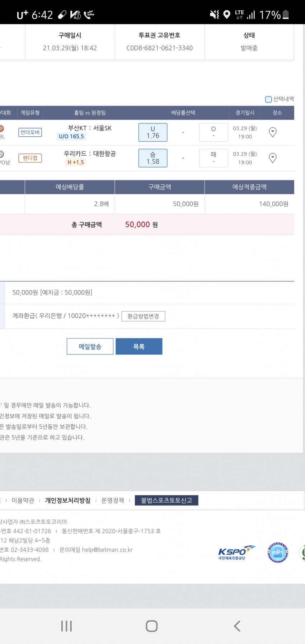Open the 운영정책 footer link
The height and width of the screenshot is (644, 305).
pyautogui.click(x=113, y=500)
